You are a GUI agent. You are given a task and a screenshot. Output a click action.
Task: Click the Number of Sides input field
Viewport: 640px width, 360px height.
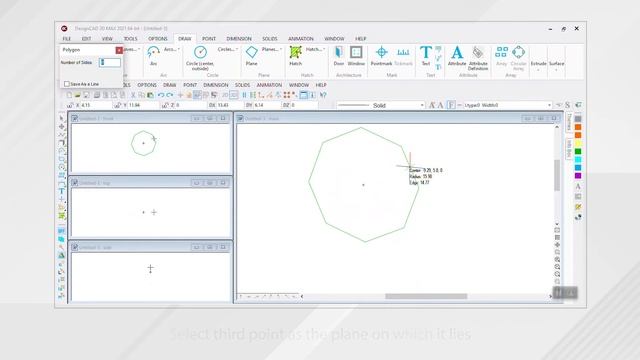(x=110, y=62)
